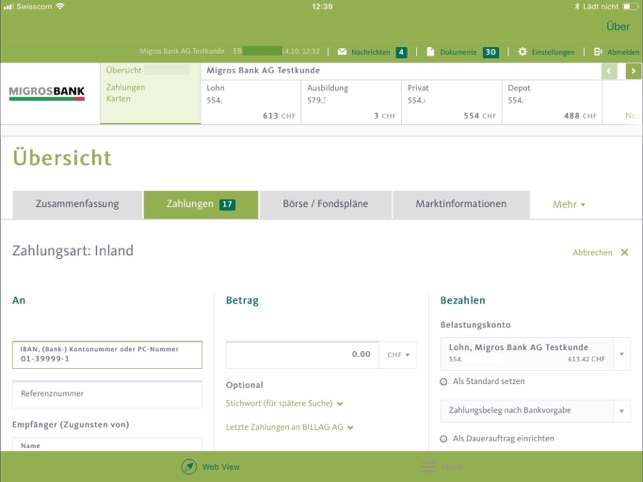643x482 pixels.
Task: Click into the Referenznummer field
Action: tap(107, 394)
